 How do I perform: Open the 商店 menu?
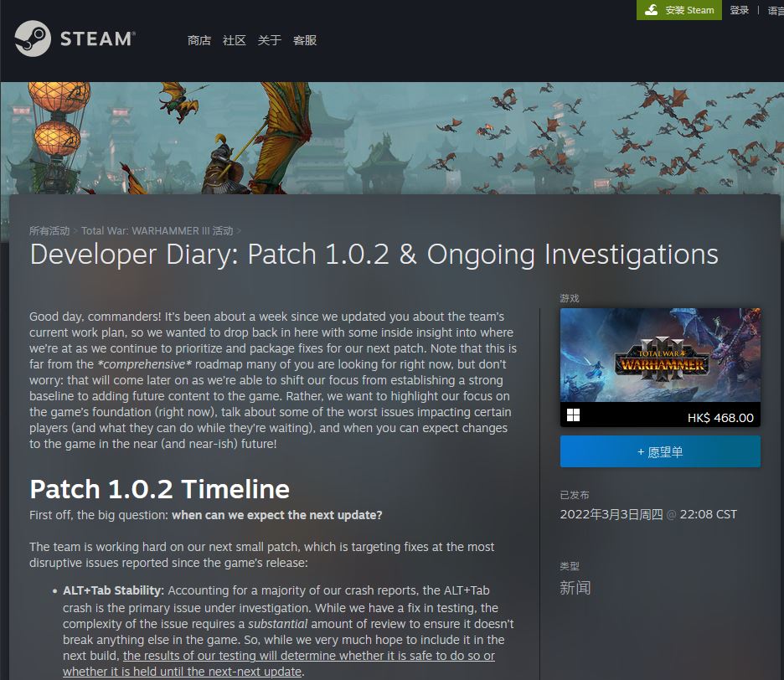click(199, 40)
